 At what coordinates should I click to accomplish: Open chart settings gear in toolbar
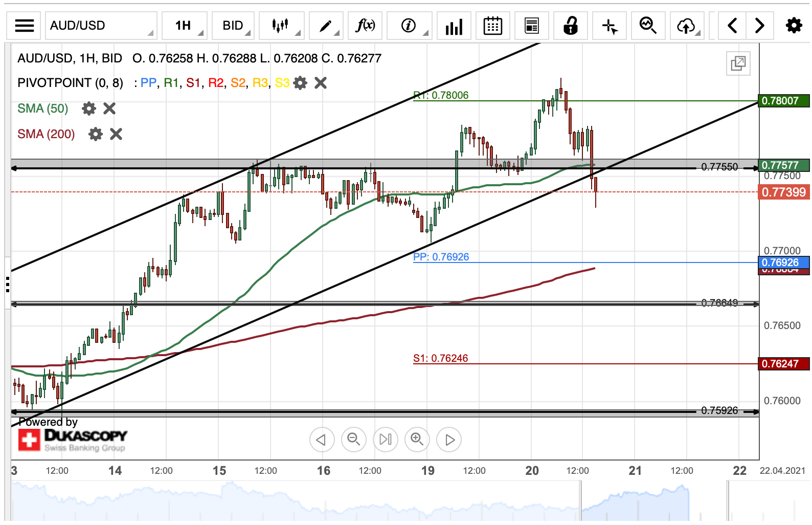[x=794, y=25]
